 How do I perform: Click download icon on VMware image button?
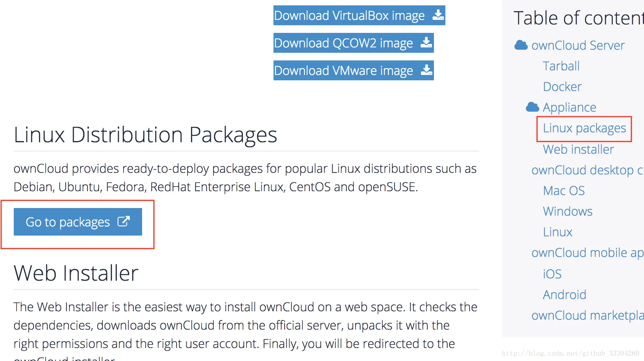tap(427, 70)
